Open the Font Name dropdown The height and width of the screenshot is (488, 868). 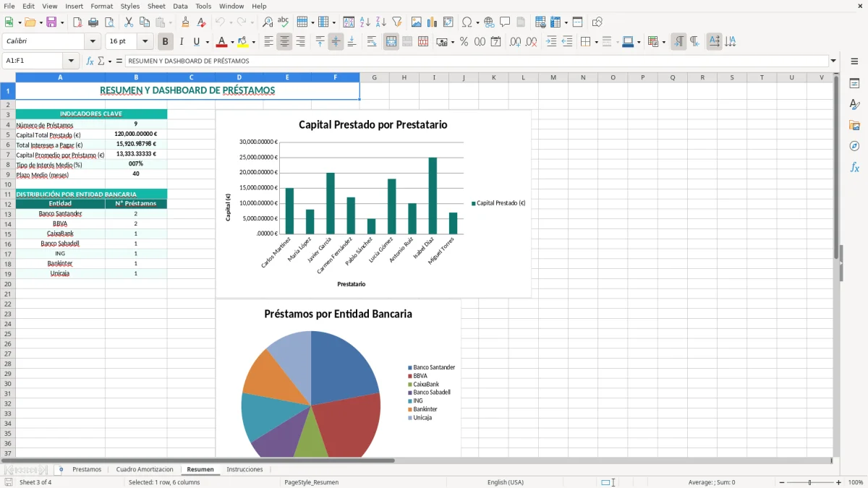coord(93,42)
